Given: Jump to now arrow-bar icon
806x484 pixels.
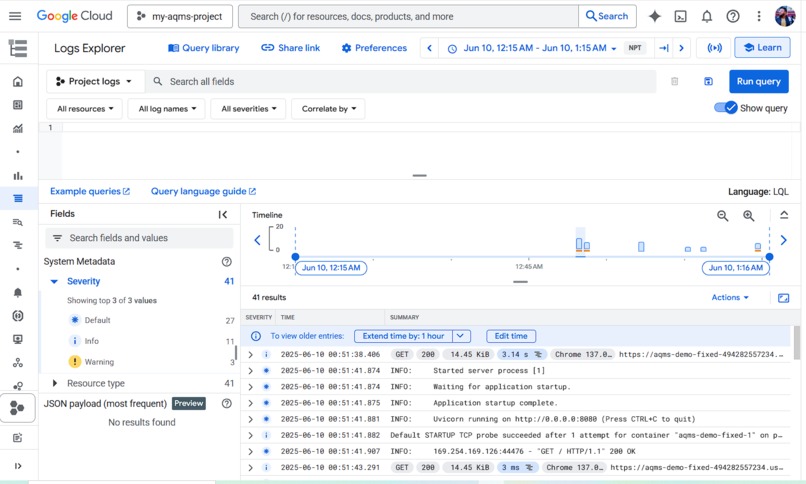Looking at the screenshot, I should tap(664, 48).
